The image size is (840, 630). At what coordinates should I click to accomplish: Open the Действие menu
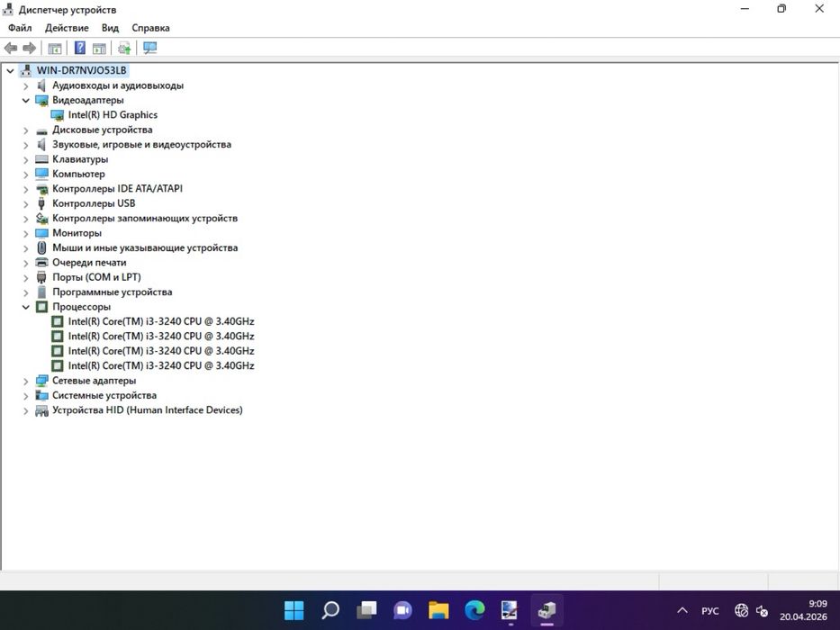click(67, 28)
